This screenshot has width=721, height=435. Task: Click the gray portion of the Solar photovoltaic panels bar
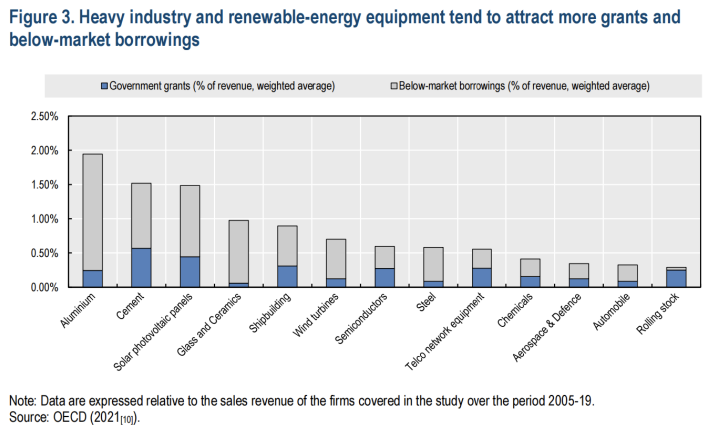click(x=190, y=220)
